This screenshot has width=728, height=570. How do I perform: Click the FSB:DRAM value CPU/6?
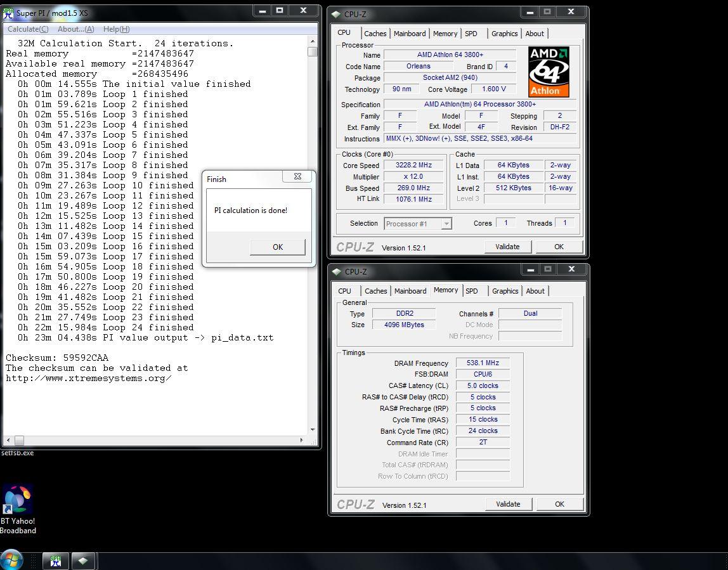[x=483, y=374]
